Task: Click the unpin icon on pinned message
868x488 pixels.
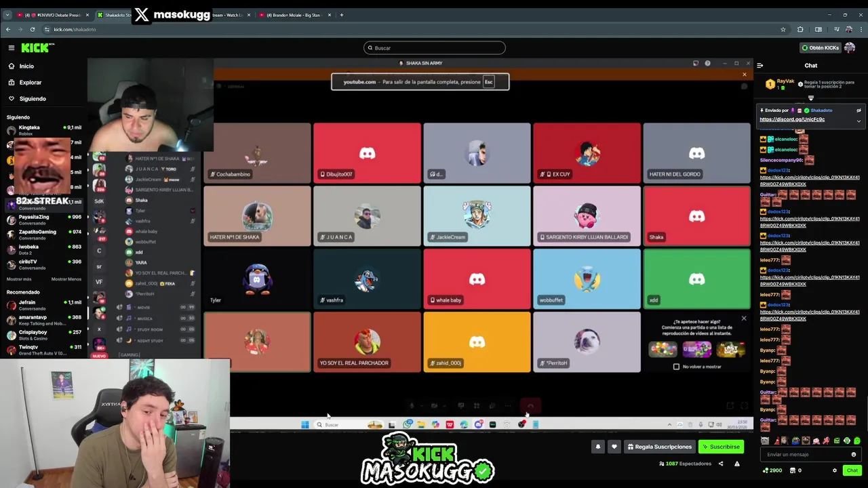Action: (x=859, y=110)
